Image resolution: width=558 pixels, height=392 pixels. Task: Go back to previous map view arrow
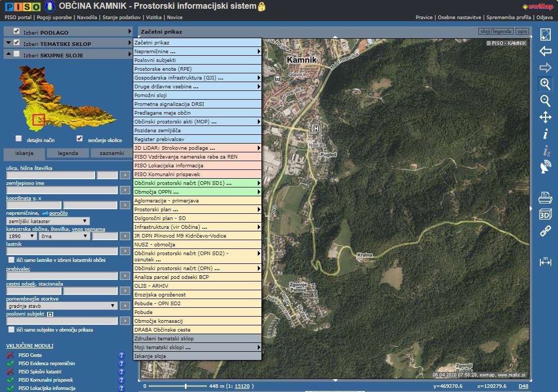pyautogui.click(x=545, y=51)
